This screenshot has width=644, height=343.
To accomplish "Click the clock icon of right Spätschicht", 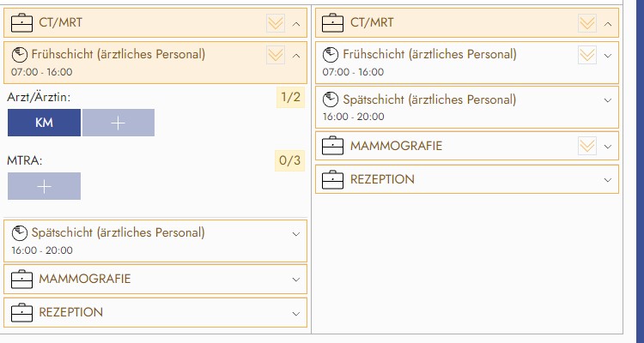I will 331,100.
